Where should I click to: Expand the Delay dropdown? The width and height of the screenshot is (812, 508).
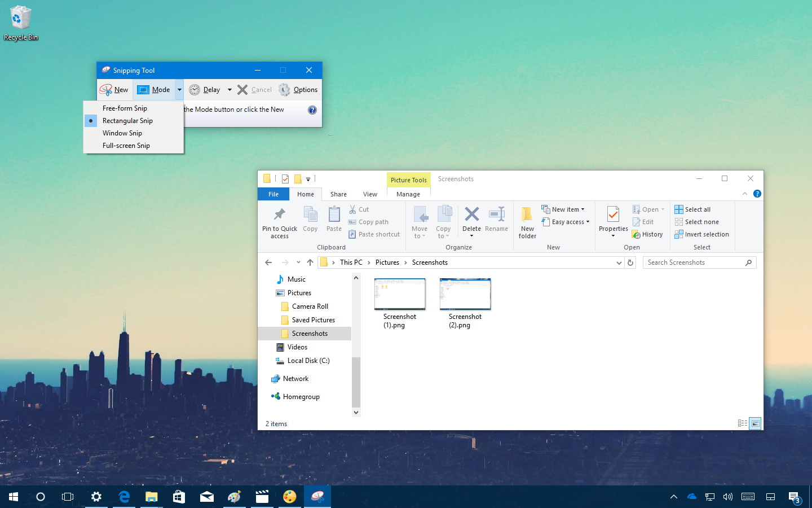tap(229, 89)
